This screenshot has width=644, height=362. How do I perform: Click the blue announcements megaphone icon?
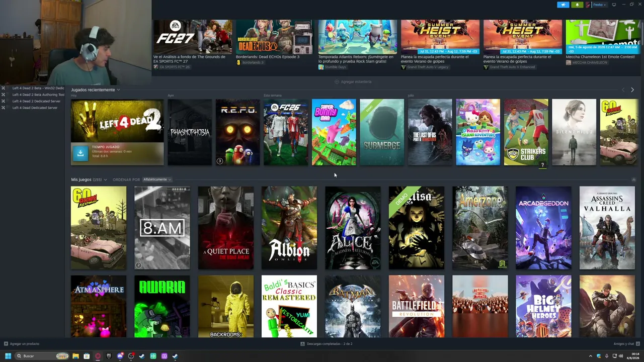tap(563, 5)
